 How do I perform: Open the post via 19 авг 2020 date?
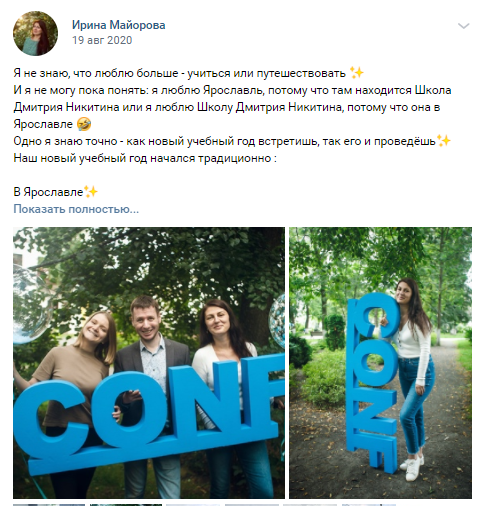pos(102,40)
